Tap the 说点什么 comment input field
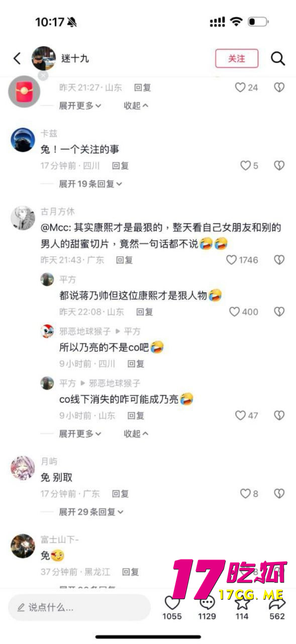Screen dimensions: 296x644 point(79,608)
